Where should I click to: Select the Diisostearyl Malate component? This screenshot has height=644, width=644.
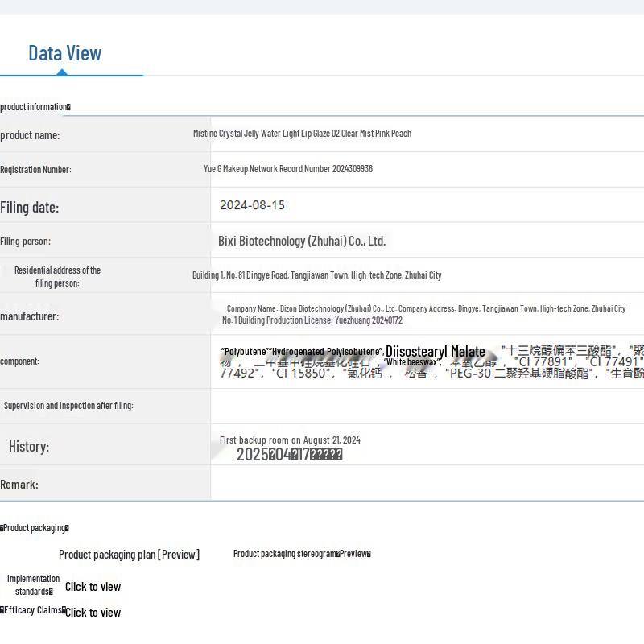[x=435, y=352]
